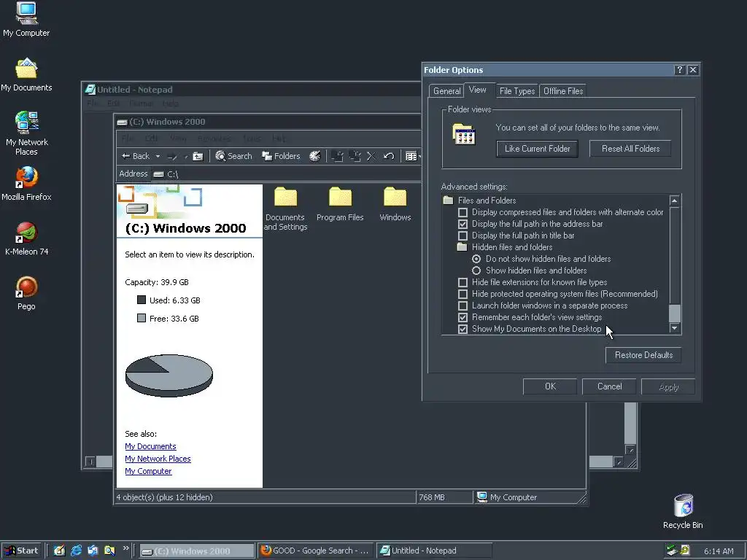This screenshot has width=747, height=560.
Task: Click the Internet Explorer quick launch icon
Action: pos(76,551)
